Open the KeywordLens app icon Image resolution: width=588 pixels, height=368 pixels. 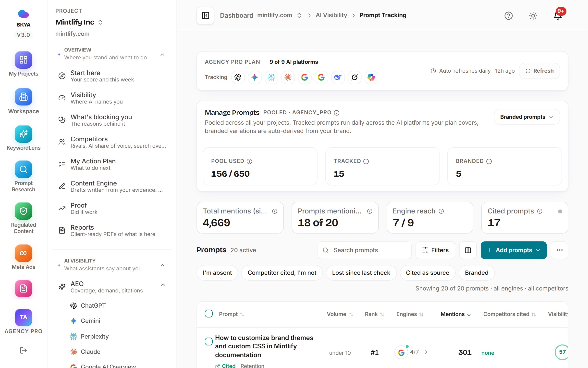(x=23, y=134)
